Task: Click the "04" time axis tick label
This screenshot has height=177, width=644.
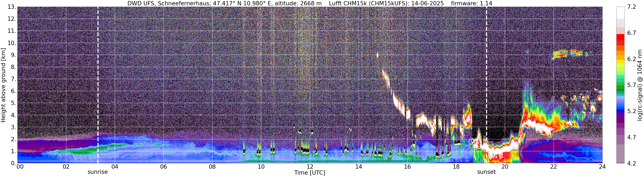Action: pos(115,167)
